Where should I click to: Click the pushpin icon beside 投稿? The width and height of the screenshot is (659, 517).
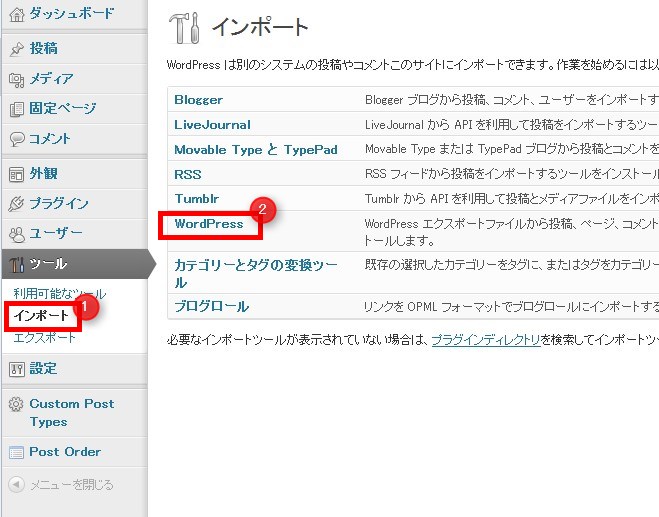point(17,49)
